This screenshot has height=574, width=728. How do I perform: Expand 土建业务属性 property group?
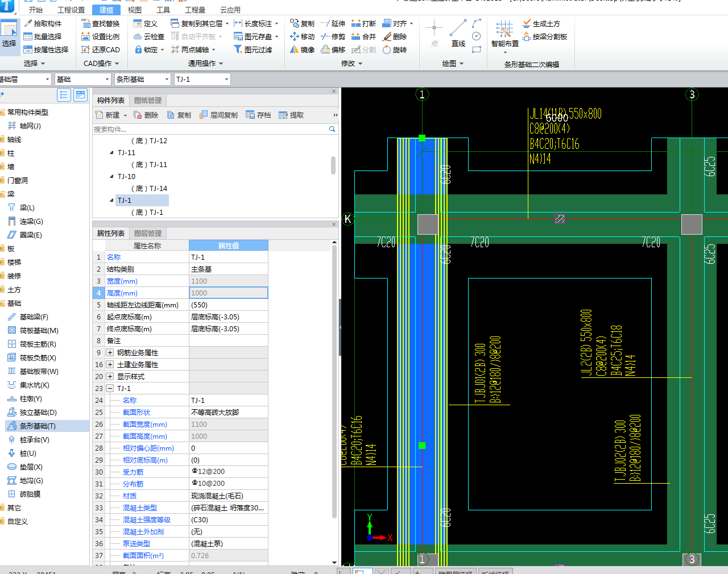110,364
